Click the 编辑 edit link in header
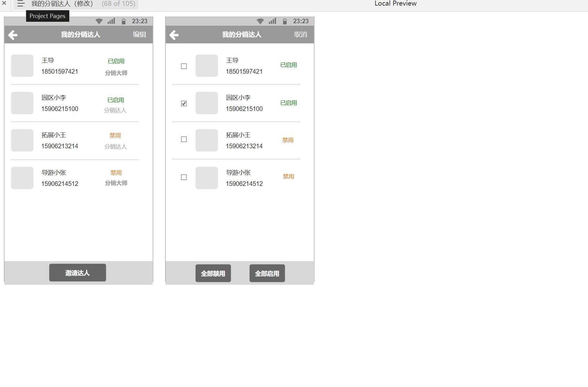 139,35
